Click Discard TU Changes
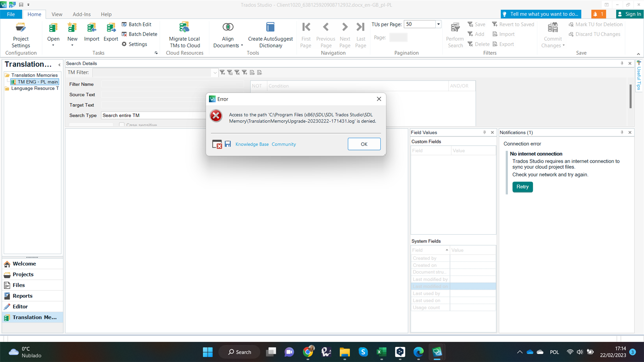Screen dimensions: 644x362 (594, 34)
